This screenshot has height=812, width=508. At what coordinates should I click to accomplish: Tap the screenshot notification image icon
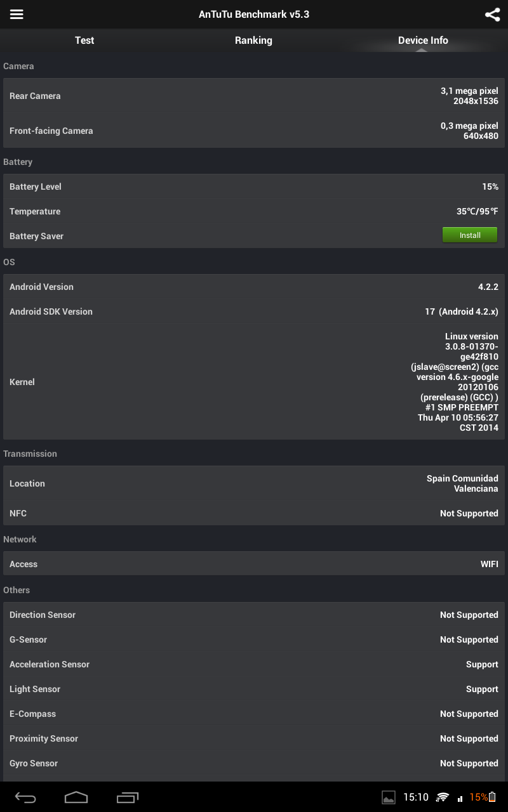(x=388, y=797)
